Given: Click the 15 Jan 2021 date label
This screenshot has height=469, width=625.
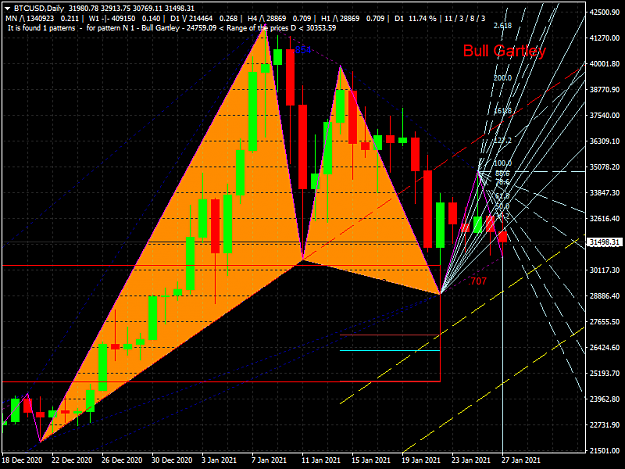Looking at the screenshot, I should point(371,460).
